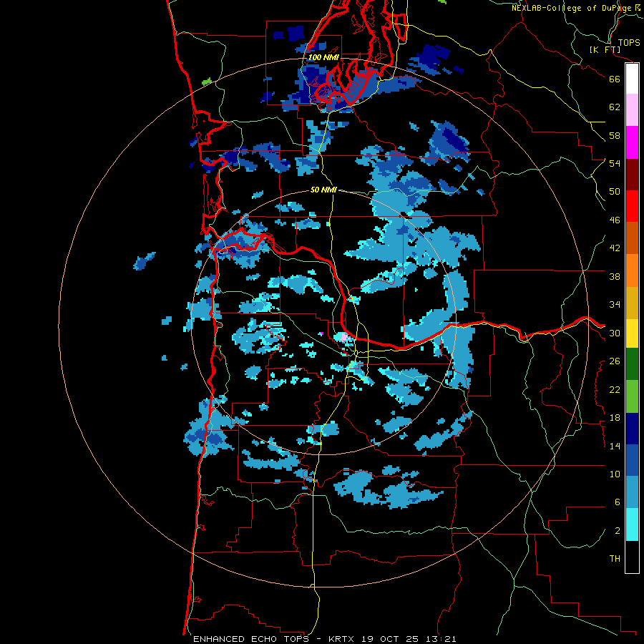
Task: Click the legend value 38
Action: click(x=615, y=276)
